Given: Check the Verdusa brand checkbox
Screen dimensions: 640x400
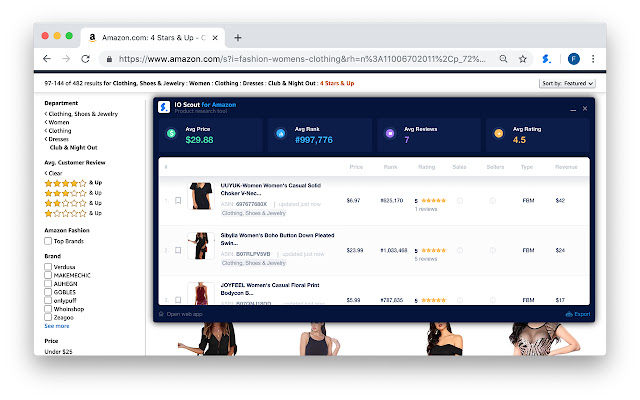Looking at the screenshot, I should [x=48, y=267].
